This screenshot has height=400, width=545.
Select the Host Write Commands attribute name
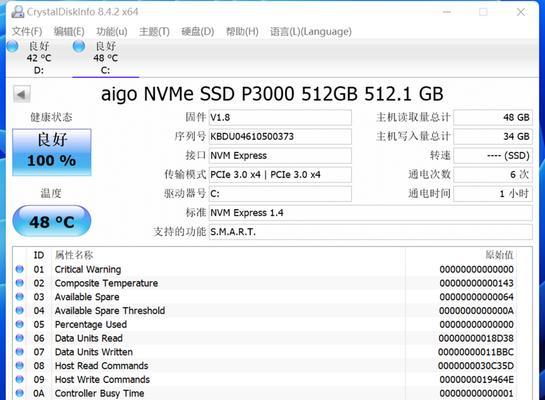click(102, 379)
